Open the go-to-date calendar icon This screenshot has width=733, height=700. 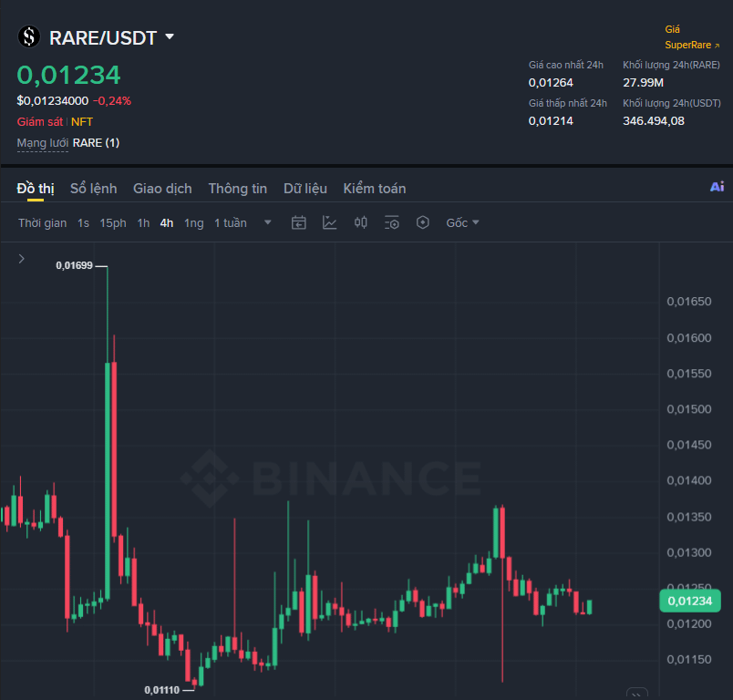tap(299, 222)
